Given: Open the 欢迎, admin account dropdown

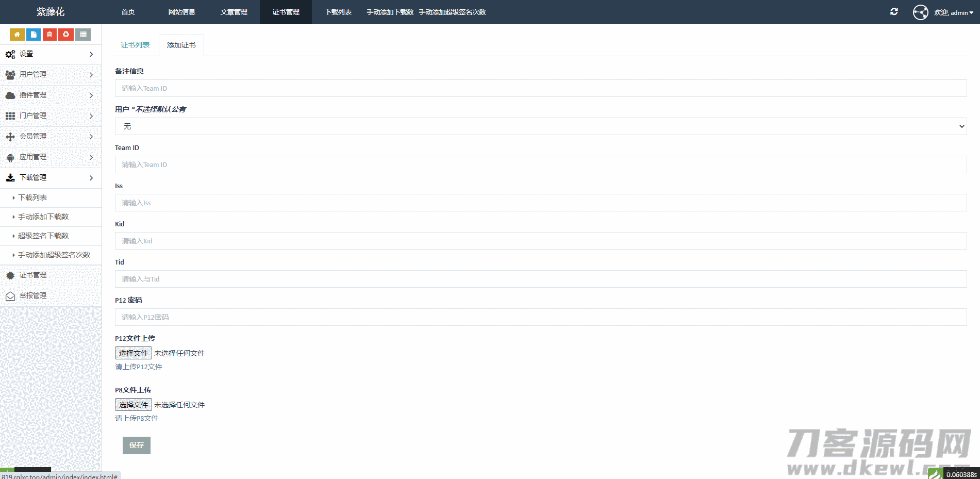Looking at the screenshot, I should pyautogui.click(x=954, y=12).
